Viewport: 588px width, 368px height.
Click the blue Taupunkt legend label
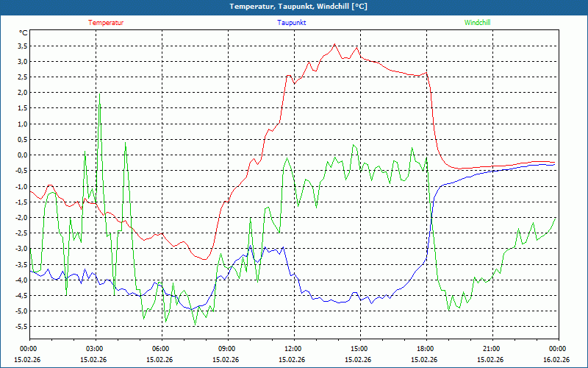coord(292,23)
